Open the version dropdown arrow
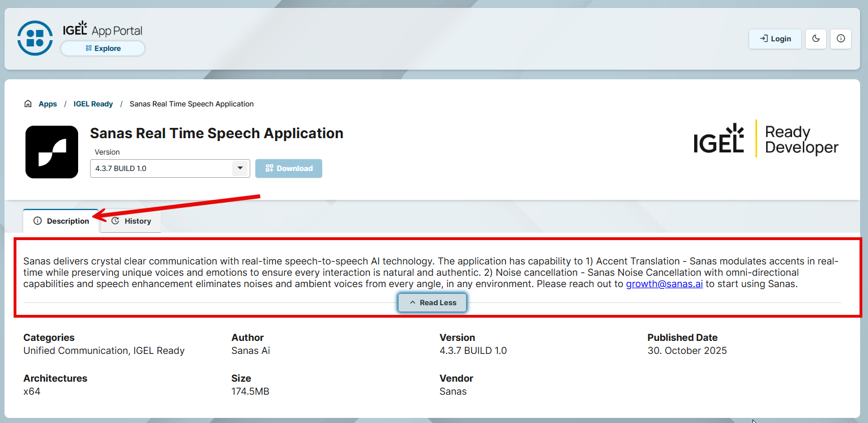Image resolution: width=868 pixels, height=423 pixels. (240, 168)
